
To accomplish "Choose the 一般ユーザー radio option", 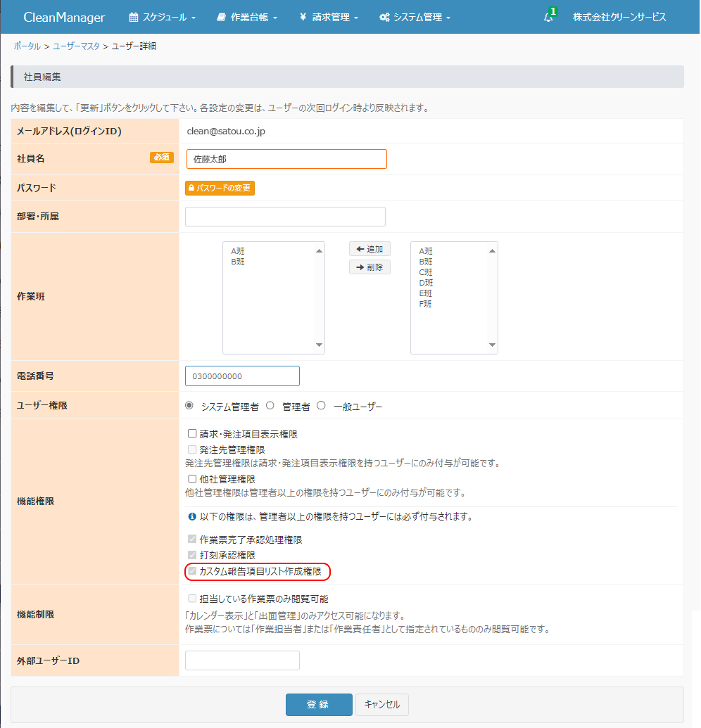I will 321,406.
